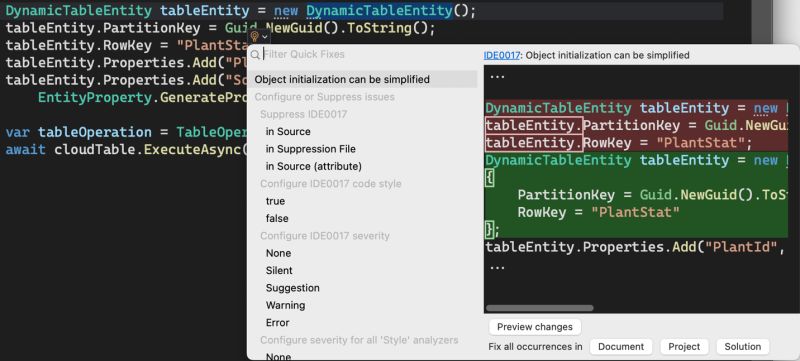The width and height of the screenshot is (800, 361).
Task: Open the IDE0017 documentation link
Action: [x=502, y=55]
